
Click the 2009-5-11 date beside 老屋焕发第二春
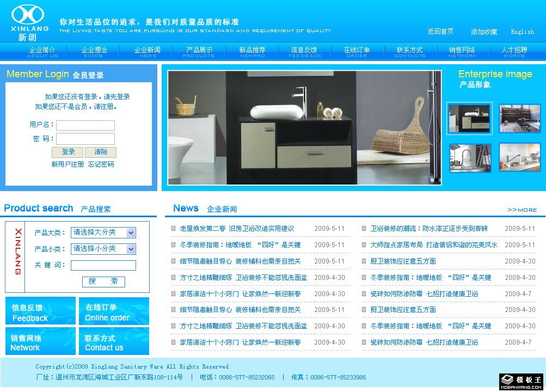click(329, 229)
